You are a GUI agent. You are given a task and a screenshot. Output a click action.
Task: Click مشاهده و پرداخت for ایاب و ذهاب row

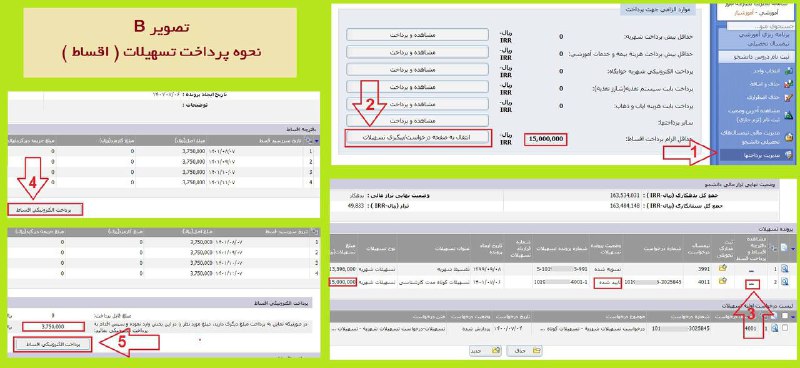point(417,103)
